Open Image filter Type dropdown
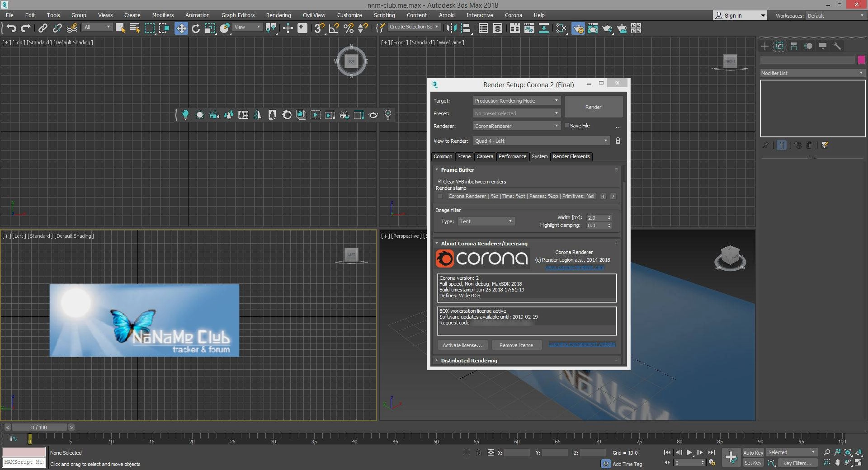 [x=486, y=221]
